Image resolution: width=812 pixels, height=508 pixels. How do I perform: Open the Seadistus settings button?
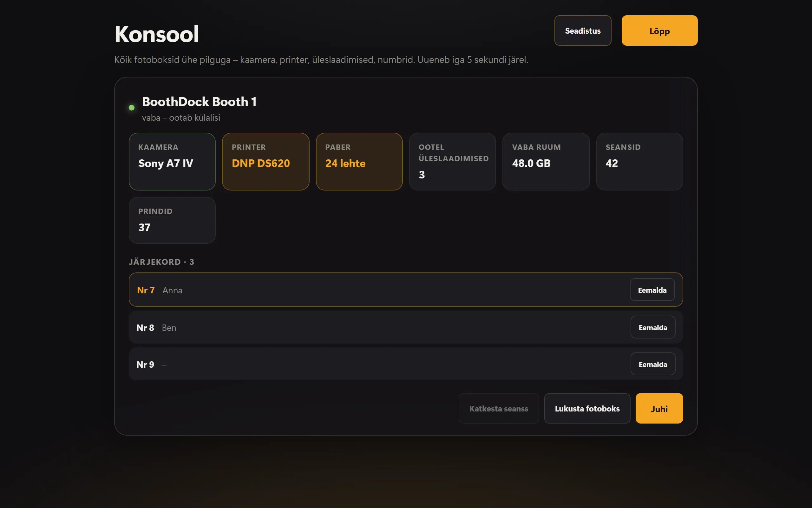582,30
